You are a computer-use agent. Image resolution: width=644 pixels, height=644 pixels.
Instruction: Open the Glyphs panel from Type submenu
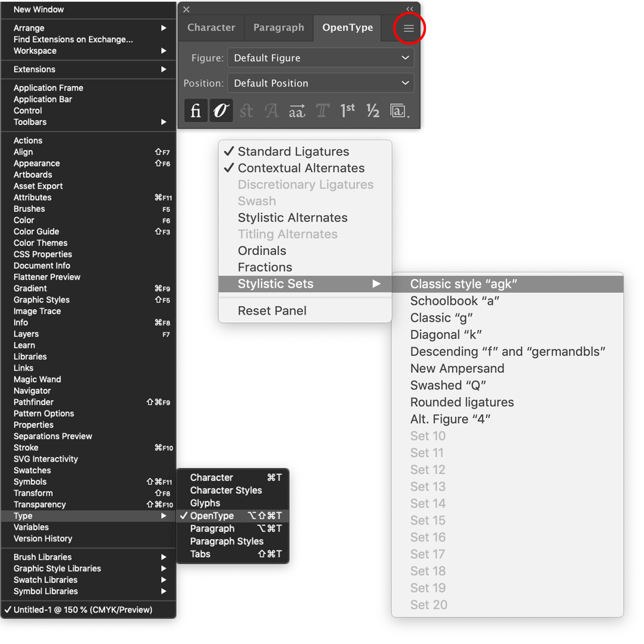click(x=232, y=503)
